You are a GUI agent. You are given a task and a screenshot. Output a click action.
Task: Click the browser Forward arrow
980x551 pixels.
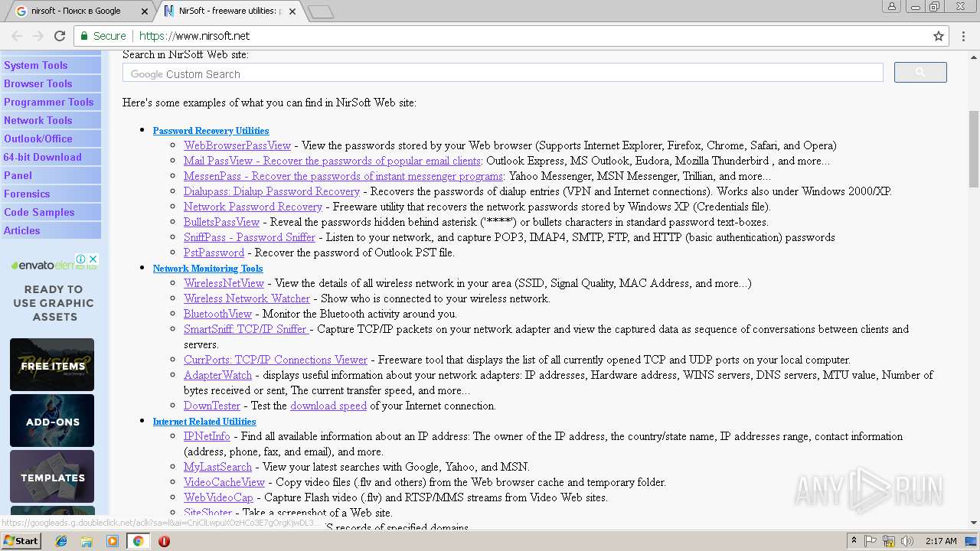pyautogui.click(x=38, y=36)
